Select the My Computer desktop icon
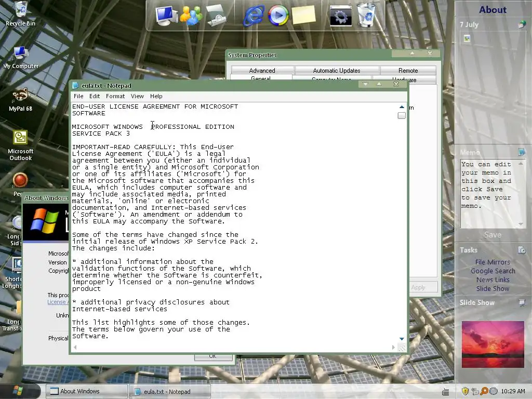 click(20, 57)
